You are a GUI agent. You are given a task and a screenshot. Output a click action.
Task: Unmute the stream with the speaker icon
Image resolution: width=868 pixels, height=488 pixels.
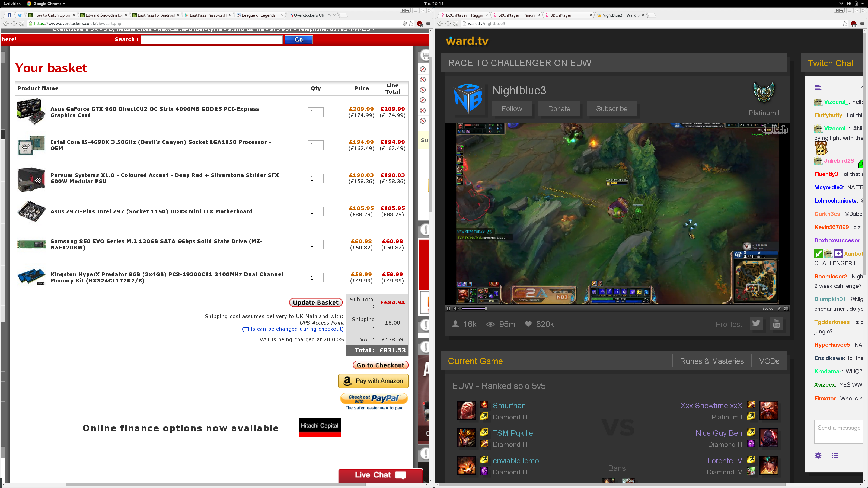(456, 308)
